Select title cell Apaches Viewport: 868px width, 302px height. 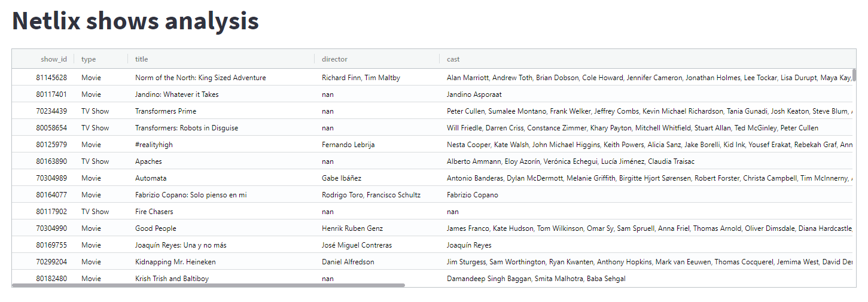click(221, 161)
